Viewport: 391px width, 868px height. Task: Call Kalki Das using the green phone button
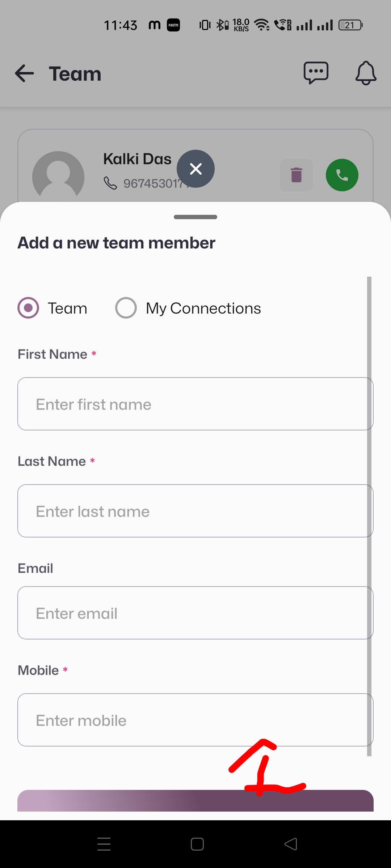(x=342, y=175)
